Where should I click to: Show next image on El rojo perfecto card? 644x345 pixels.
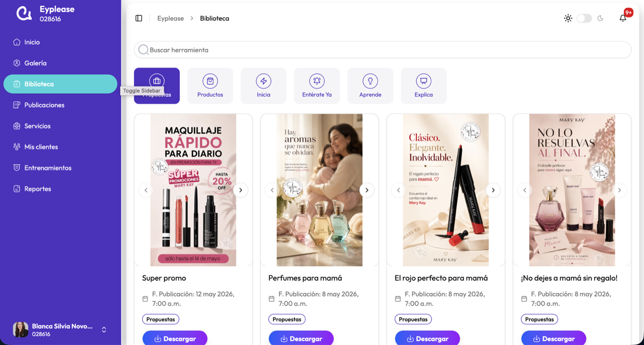pos(493,190)
